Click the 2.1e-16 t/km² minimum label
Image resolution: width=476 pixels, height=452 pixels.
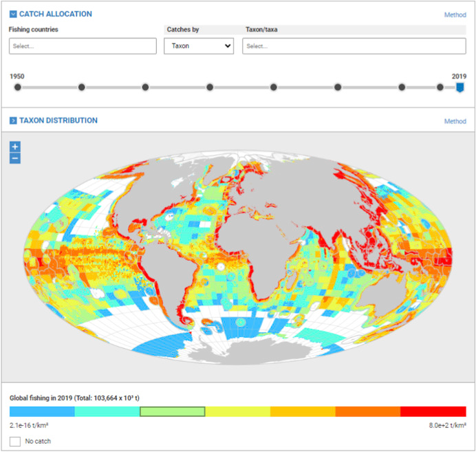click(29, 425)
